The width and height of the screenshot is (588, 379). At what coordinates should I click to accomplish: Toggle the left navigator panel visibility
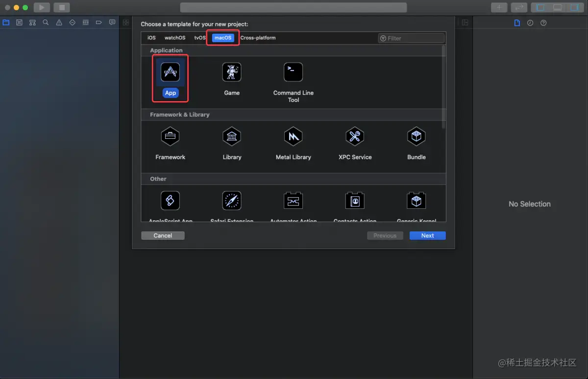click(x=541, y=7)
